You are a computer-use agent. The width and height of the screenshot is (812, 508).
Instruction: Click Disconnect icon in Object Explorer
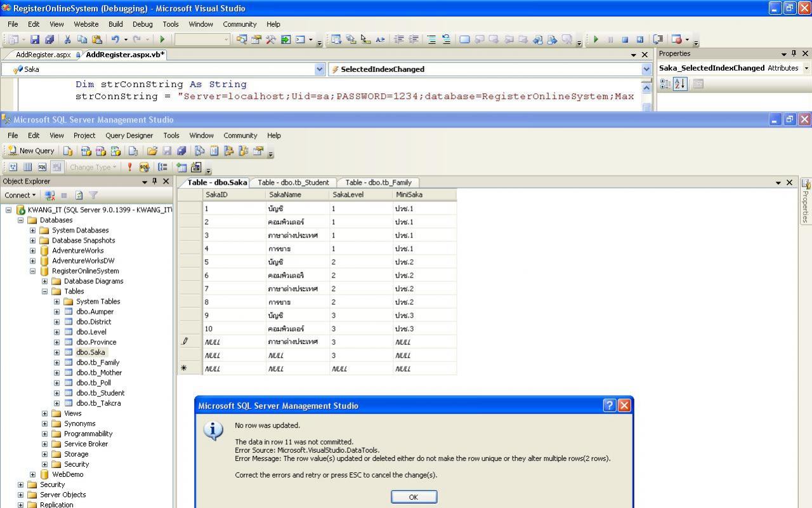point(49,195)
